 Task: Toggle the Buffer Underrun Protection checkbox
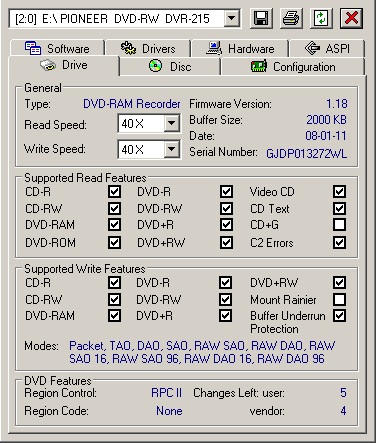coord(339,315)
